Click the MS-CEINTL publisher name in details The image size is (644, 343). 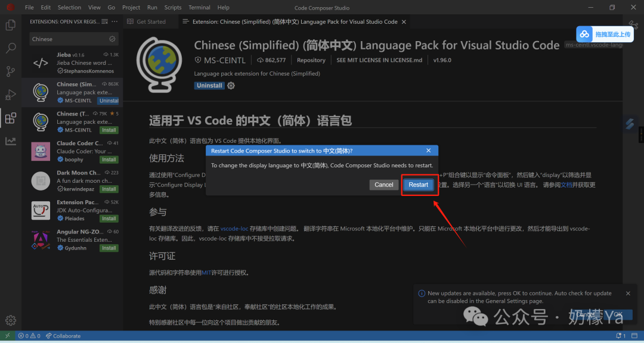(x=225, y=60)
